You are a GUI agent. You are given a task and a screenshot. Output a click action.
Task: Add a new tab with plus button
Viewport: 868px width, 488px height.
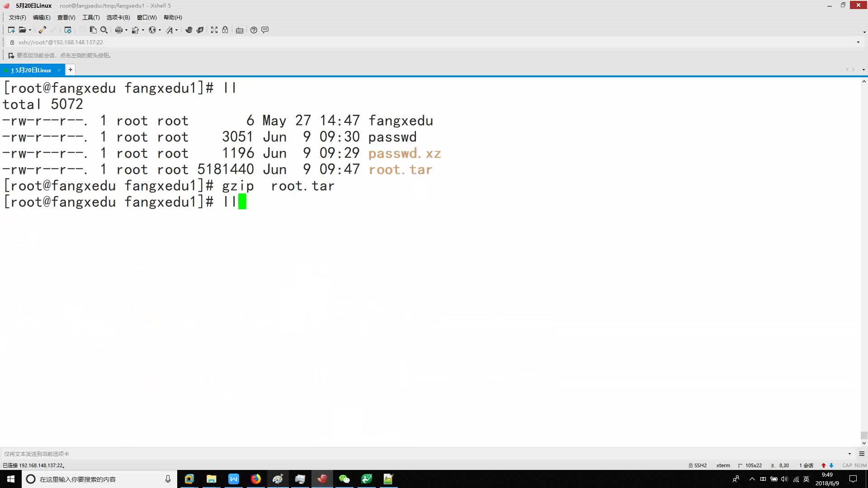point(70,70)
